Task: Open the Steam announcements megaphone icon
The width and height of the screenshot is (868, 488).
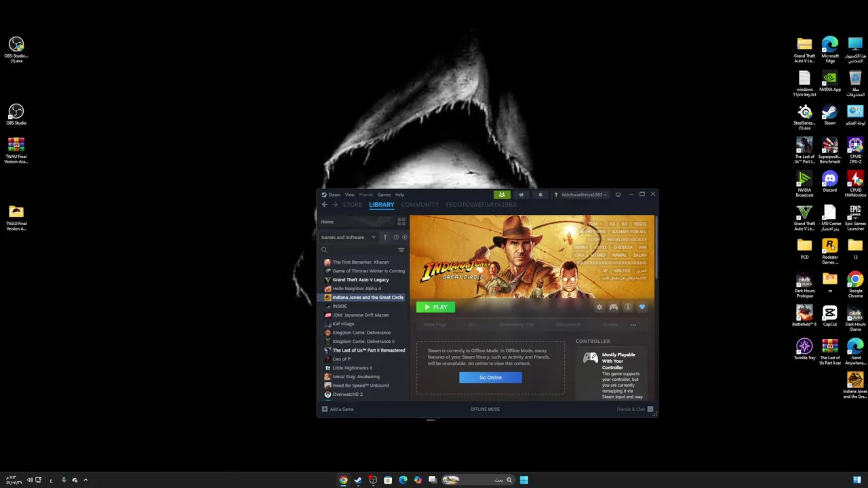Action: coord(521,195)
